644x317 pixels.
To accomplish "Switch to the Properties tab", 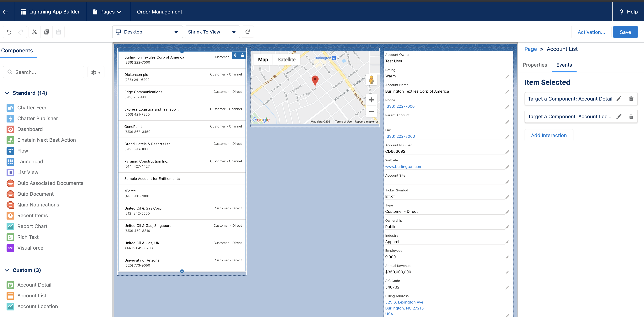I will tap(535, 65).
